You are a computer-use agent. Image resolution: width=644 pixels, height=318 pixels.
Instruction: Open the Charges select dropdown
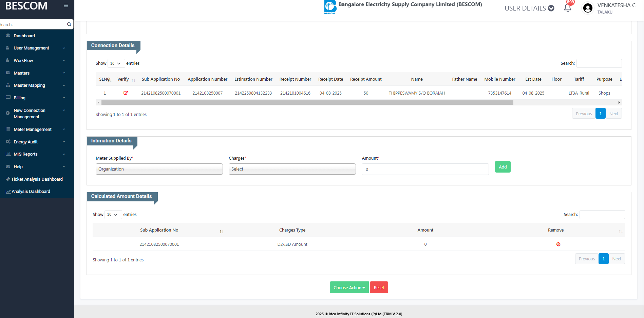point(292,169)
